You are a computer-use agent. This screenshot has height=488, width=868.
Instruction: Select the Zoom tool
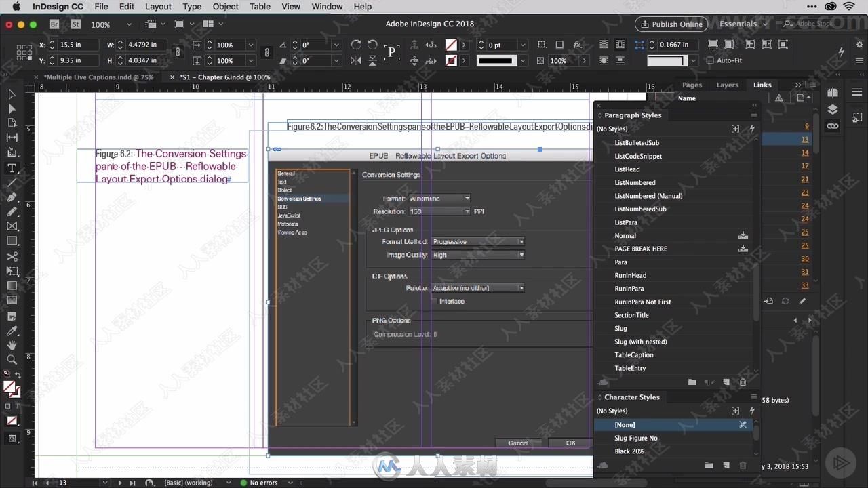pos(12,359)
